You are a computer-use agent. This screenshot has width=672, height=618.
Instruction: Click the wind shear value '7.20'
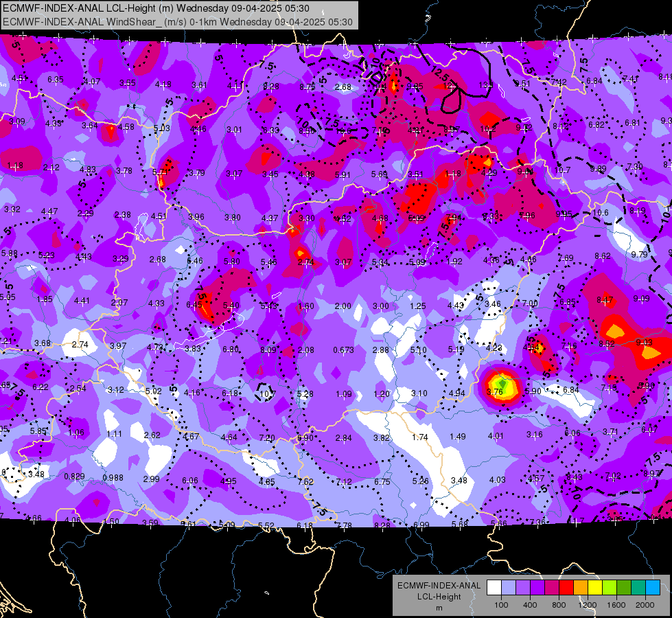(267, 437)
